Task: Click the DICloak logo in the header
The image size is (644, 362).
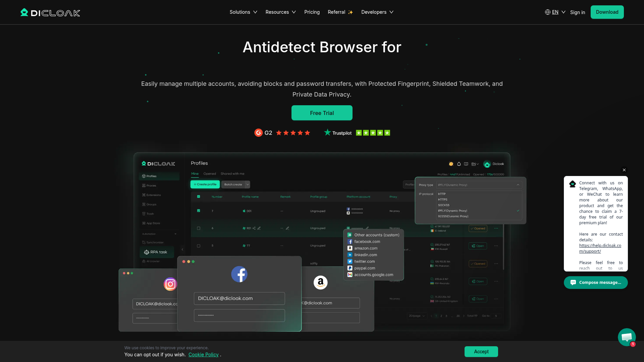Action: (50, 12)
